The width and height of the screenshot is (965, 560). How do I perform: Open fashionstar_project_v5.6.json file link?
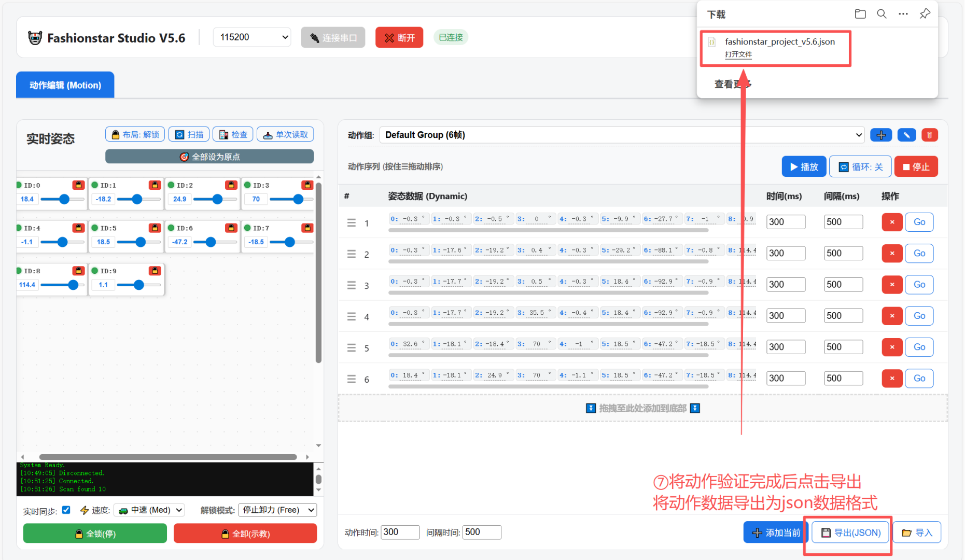pos(738,54)
